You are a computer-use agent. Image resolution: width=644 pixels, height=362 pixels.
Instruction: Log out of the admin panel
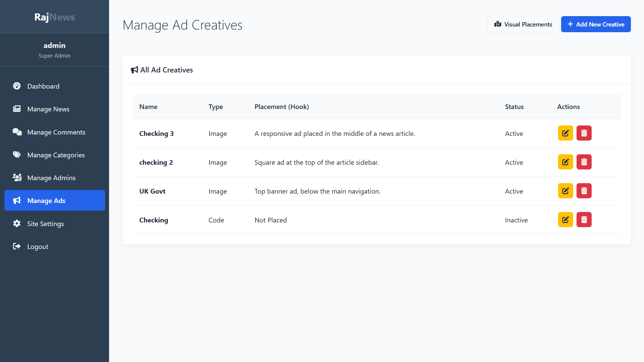click(x=38, y=247)
